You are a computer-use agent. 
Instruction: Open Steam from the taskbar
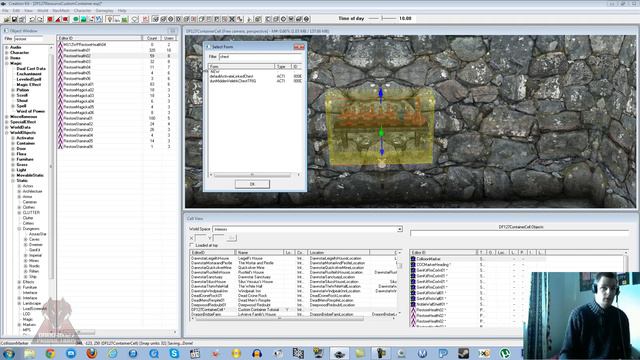pos(463,353)
